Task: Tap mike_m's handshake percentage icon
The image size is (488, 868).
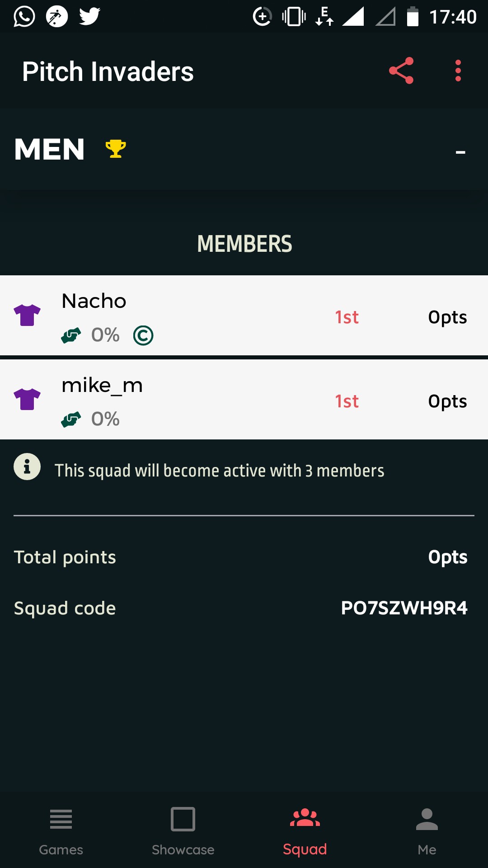Action: (x=71, y=420)
